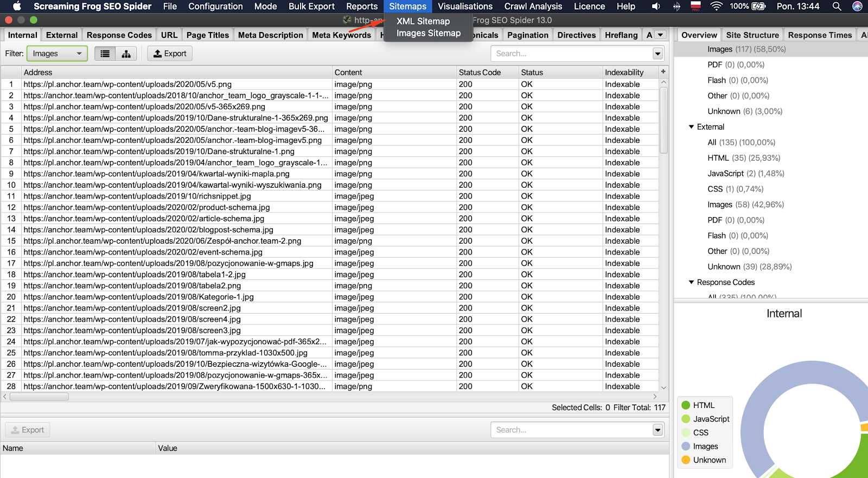Click the JavaScript legend swatch

[x=686, y=419]
